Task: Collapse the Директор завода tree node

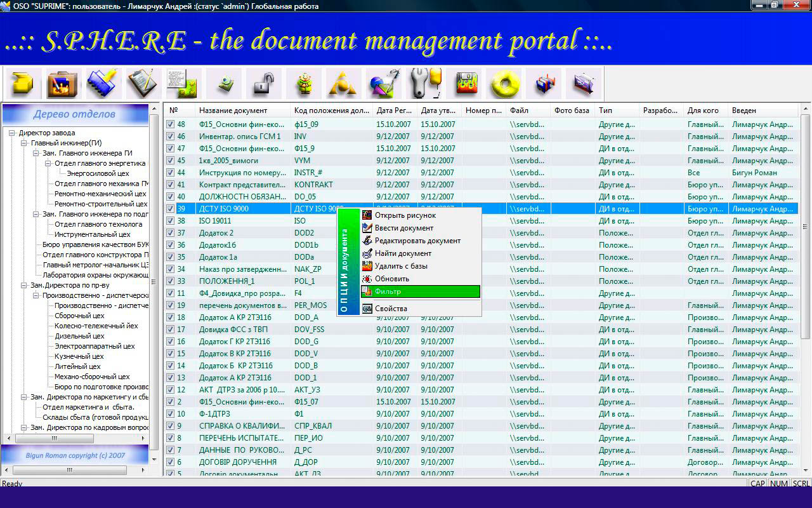Action: (12, 133)
